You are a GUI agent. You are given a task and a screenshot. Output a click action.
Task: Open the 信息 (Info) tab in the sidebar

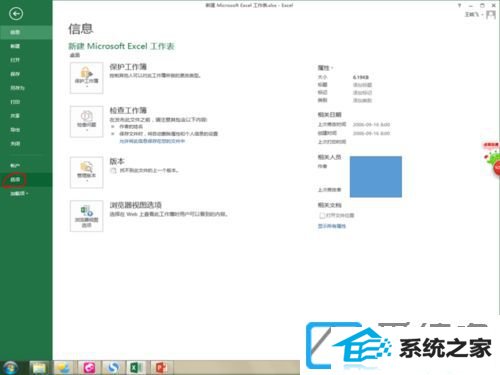(26, 32)
